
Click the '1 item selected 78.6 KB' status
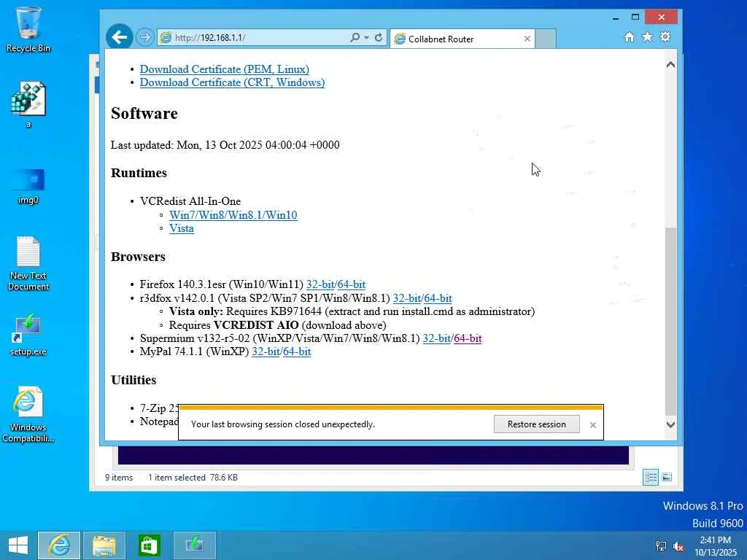(x=193, y=477)
